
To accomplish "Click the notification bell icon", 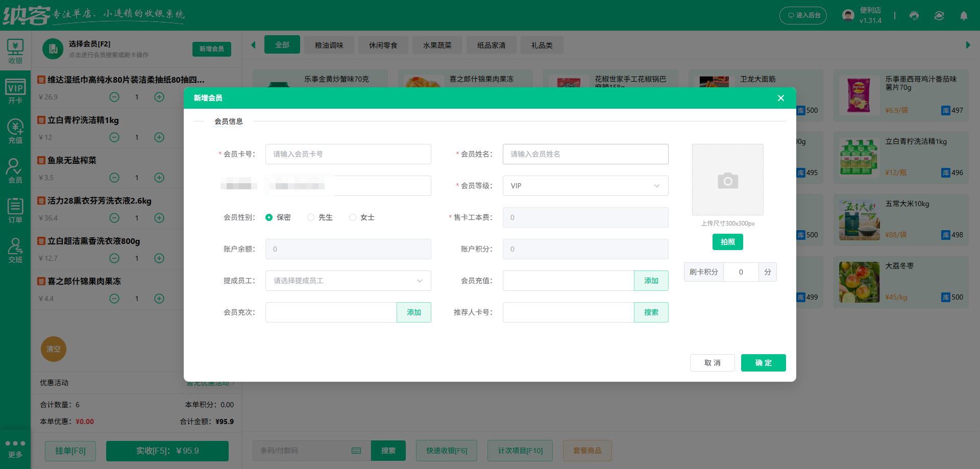I will [964, 16].
